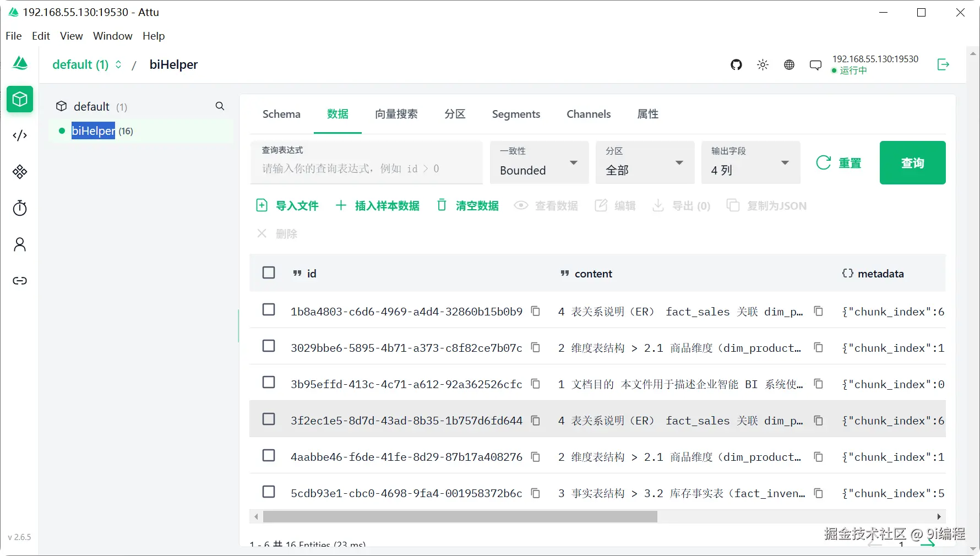Click the id column header
The width and height of the screenshot is (980, 556).
[304, 273]
